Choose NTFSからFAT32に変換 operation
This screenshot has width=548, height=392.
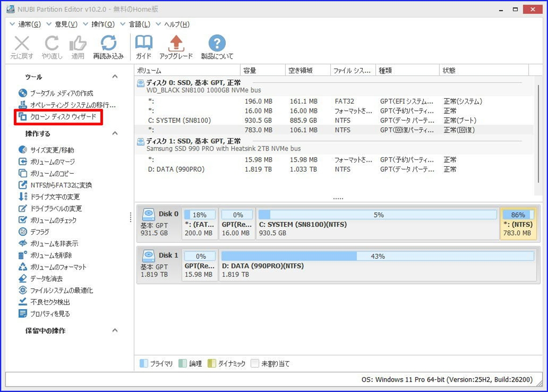[55, 185]
